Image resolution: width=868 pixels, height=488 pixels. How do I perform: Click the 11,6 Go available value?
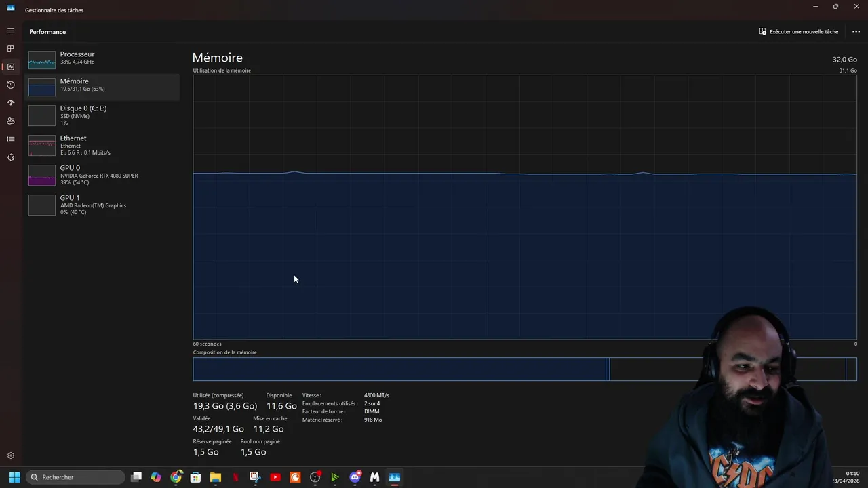(281, 406)
